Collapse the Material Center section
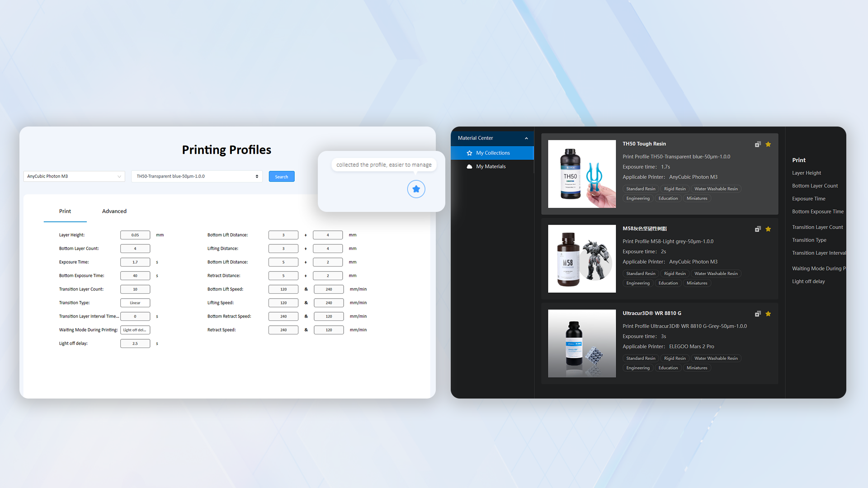 click(526, 138)
